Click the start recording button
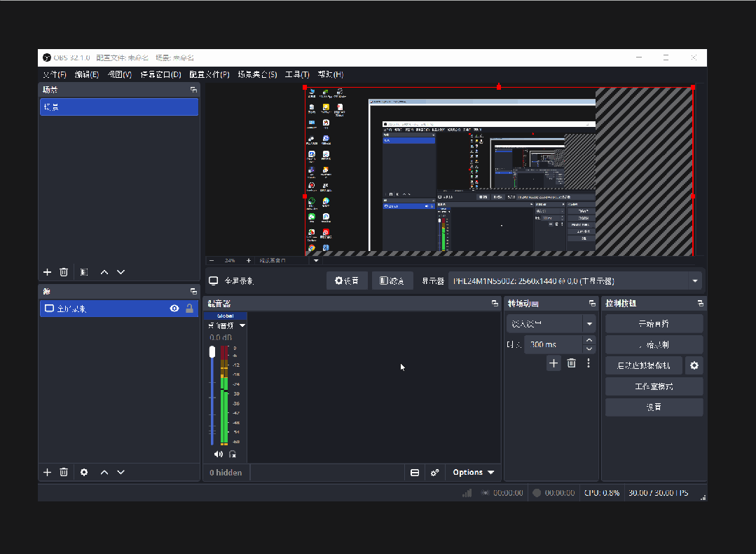 coord(654,344)
